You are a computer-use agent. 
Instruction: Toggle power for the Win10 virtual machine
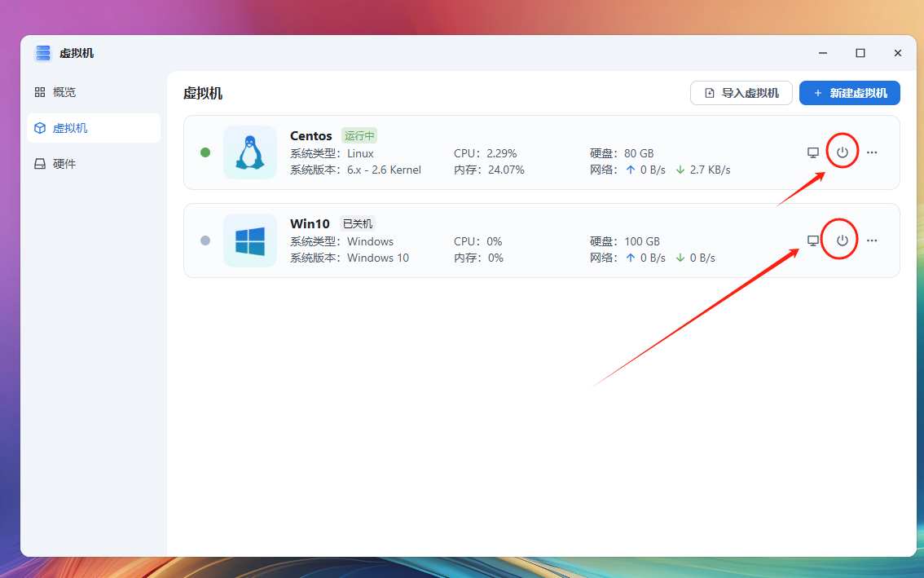click(843, 240)
